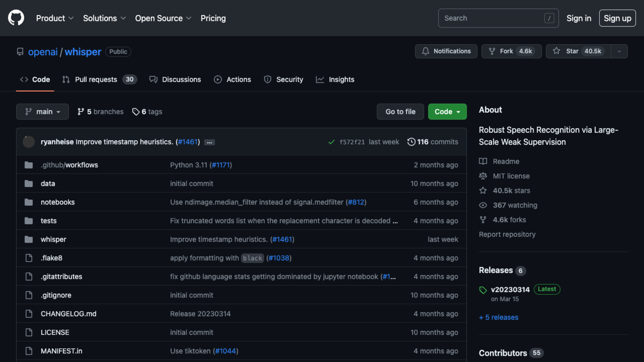Click the 116 commits link

[433, 142]
